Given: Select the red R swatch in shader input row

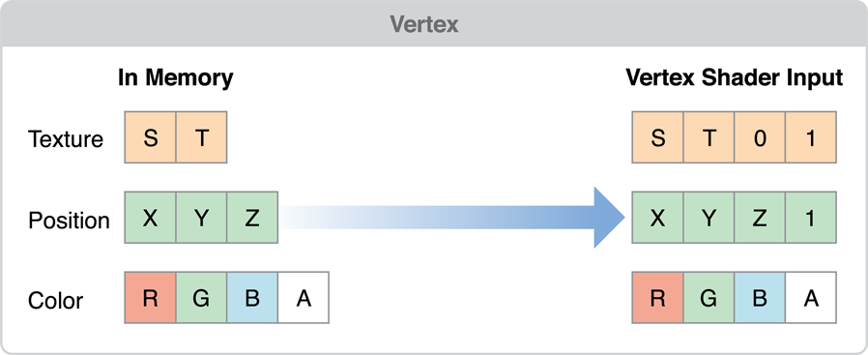Looking at the screenshot, I should (657, 298).
